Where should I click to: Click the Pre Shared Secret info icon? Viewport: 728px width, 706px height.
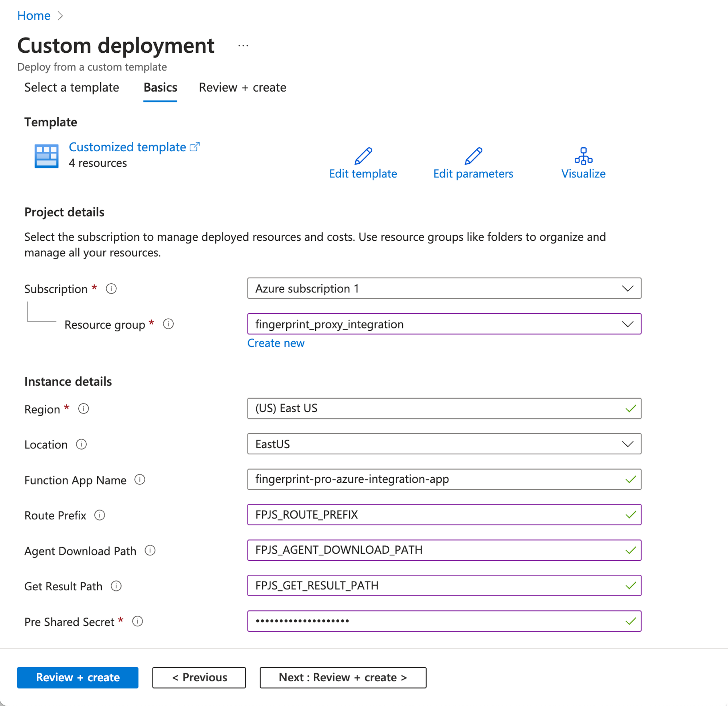[x=138, y=621]
